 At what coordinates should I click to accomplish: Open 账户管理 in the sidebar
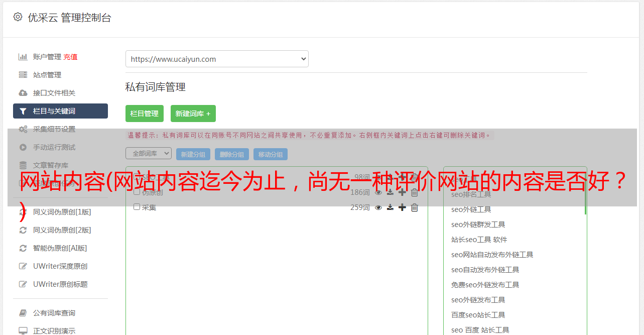[x=47, y=57]
